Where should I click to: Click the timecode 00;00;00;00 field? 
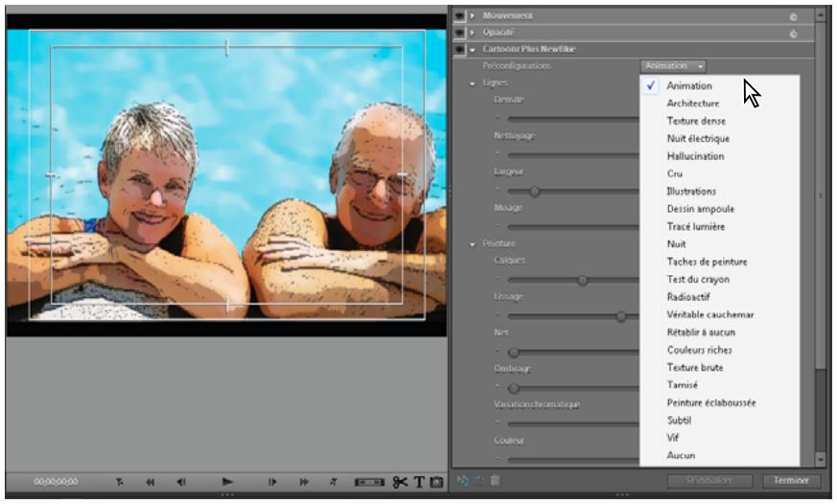tap(56, 482)
